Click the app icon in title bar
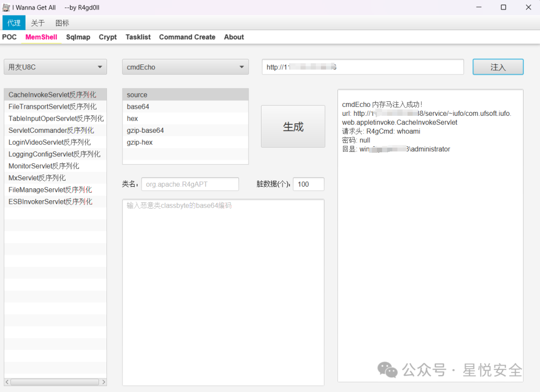The height and width of the screenshot is (392, 540). (x=6, y=7)
